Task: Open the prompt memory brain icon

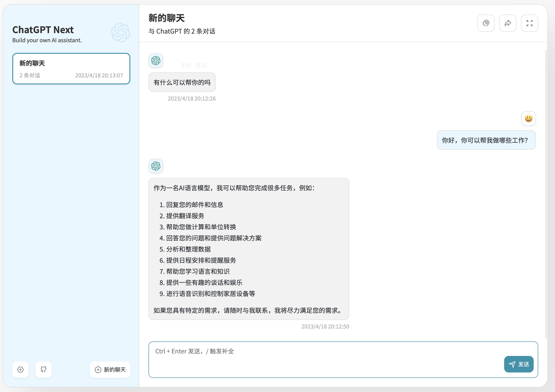Action: pyautogui.click(x=486, y=23)
